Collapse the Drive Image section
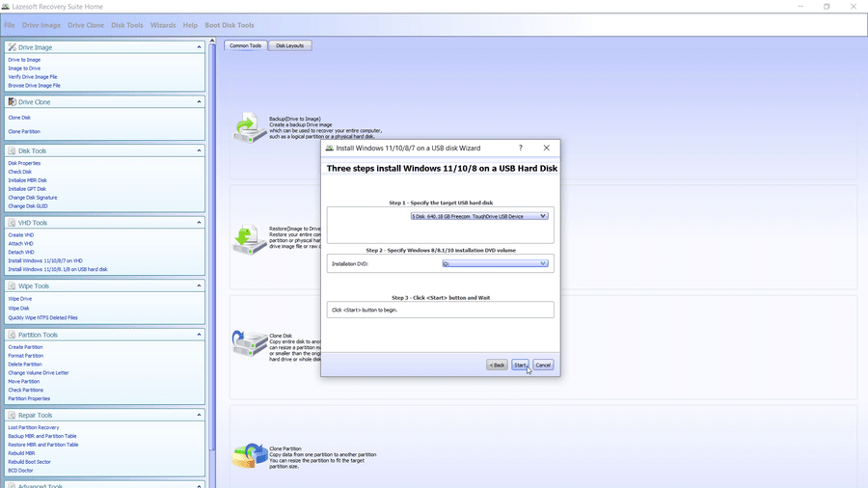This screenshot has width=868, height=488. click(x=199, y=47)
